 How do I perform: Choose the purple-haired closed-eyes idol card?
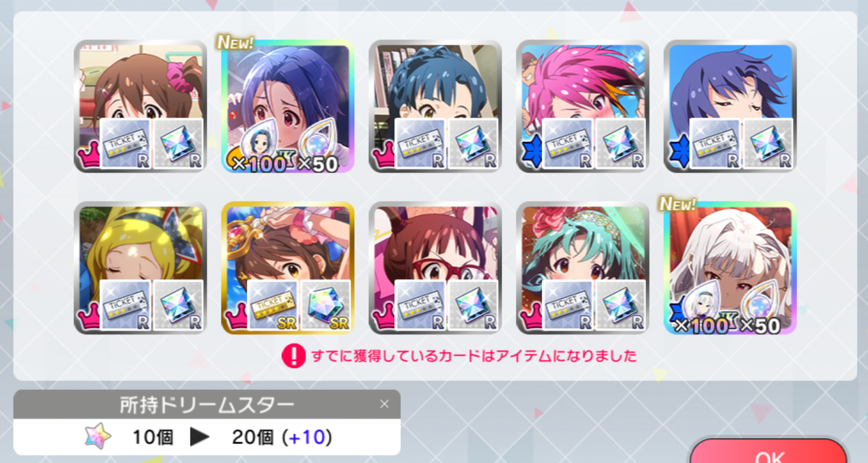(730, 106)
